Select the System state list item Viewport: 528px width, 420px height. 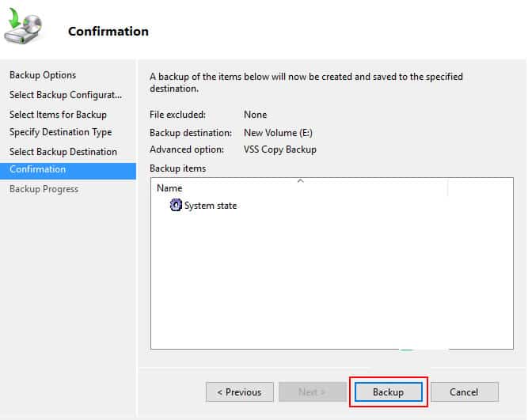click(x=203, y=206)
